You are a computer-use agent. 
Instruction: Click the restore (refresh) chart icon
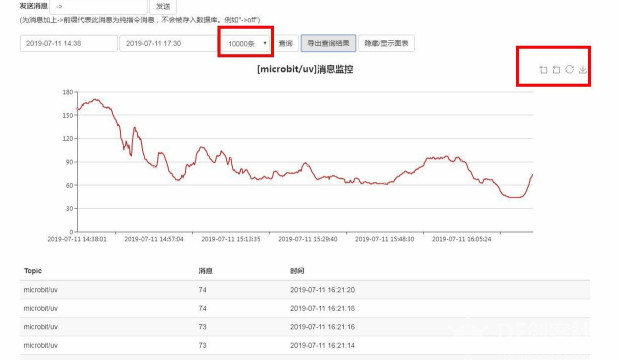point(569,69)
